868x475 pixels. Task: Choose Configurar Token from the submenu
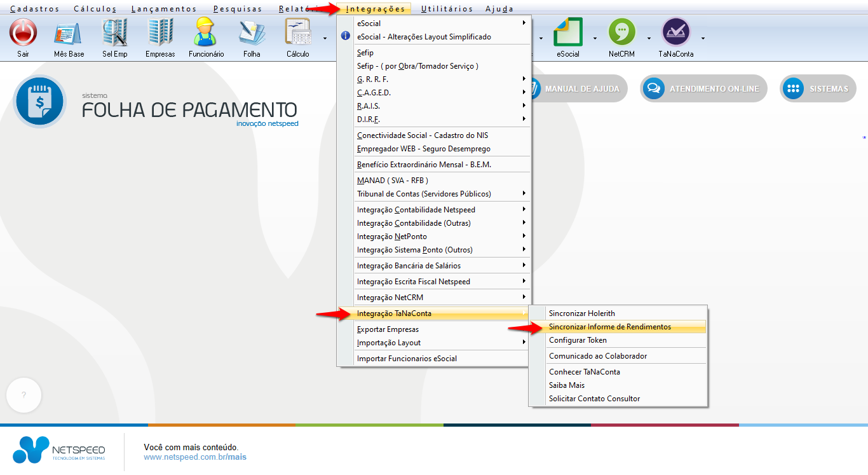pyautogui.click(x=578, y=340)
